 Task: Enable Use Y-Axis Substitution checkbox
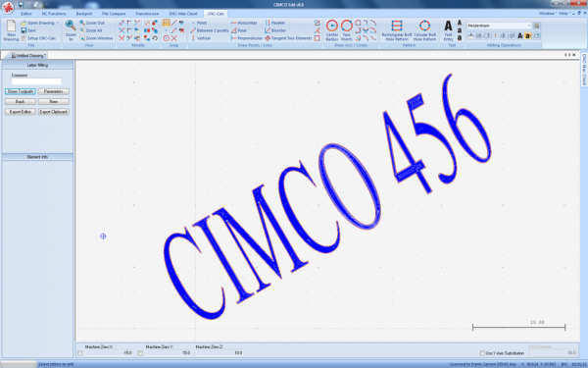coord(482,353)
